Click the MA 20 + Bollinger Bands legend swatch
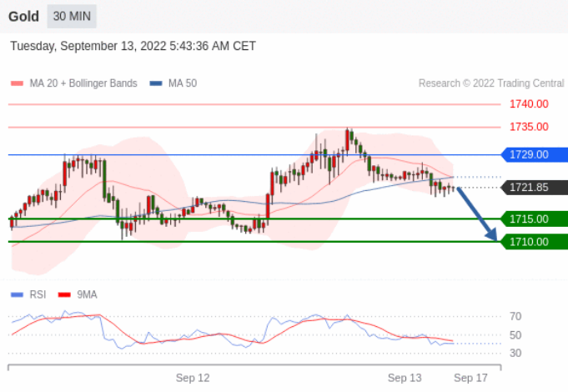 coord(17,83)
